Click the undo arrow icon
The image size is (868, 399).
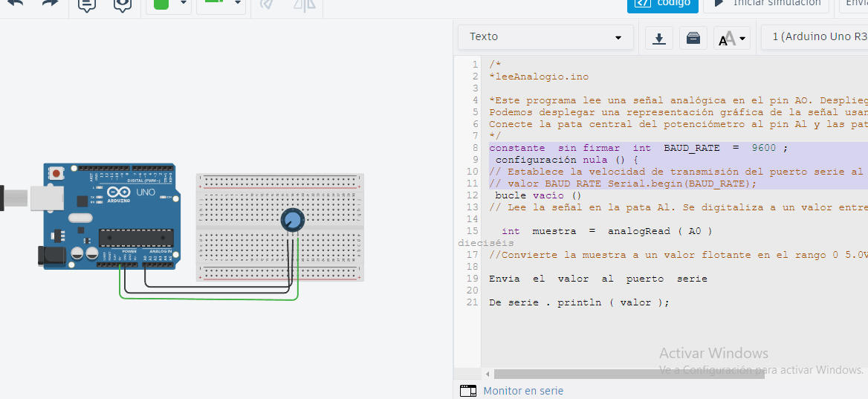[x=16, y=3]
